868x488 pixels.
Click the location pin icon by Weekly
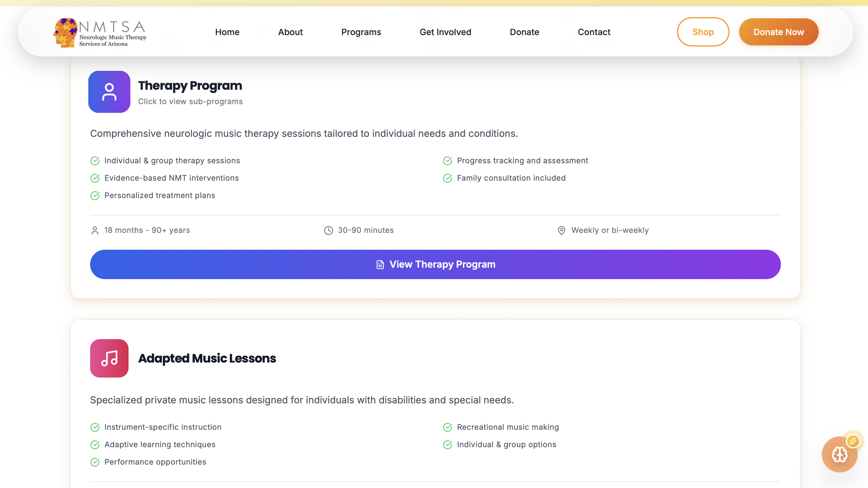[561, 230]
